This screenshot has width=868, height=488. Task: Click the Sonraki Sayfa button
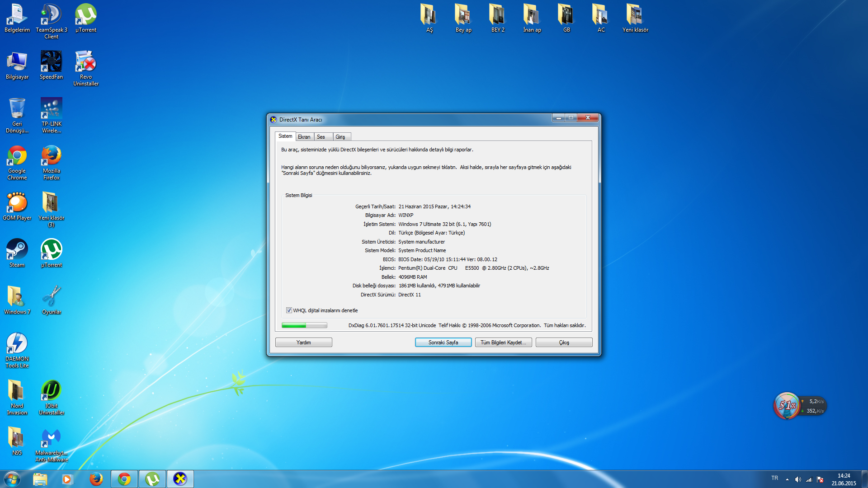pyautogui.click(x=443, y=343)
